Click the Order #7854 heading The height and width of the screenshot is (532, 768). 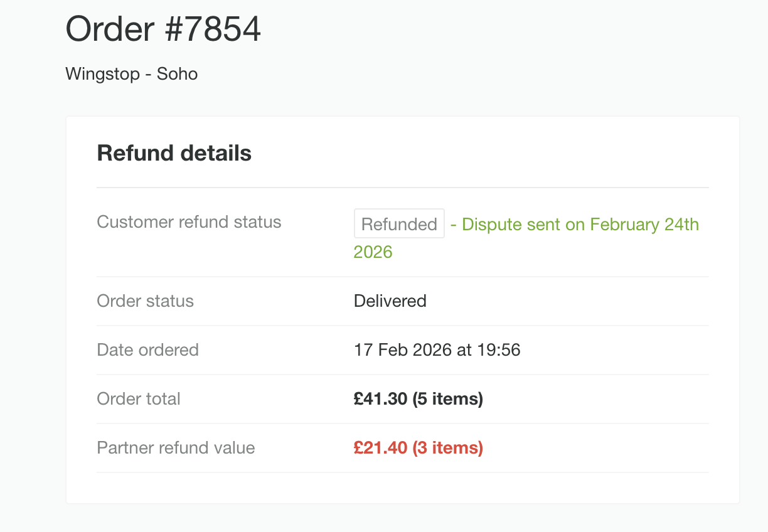(x=163, y=29)
